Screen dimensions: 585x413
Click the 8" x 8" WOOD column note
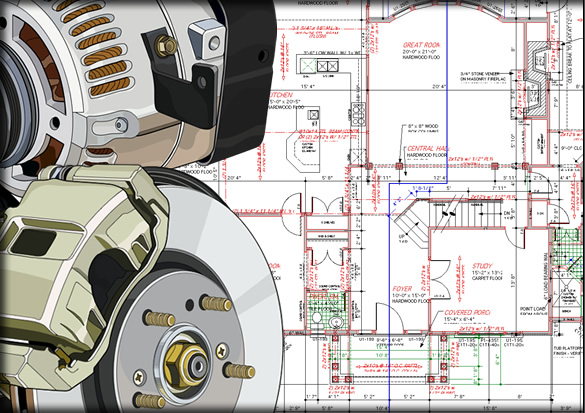tap(423, 126)
